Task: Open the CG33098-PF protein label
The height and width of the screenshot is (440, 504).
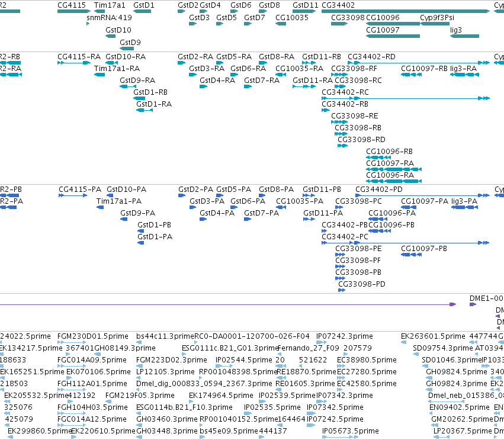Action: pos(358,261)
